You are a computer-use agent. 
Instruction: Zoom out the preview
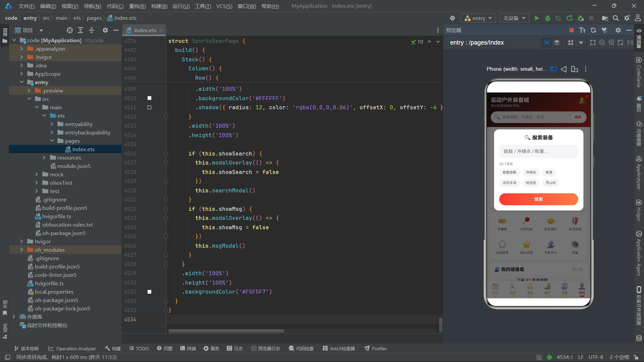tap(602, 43)
